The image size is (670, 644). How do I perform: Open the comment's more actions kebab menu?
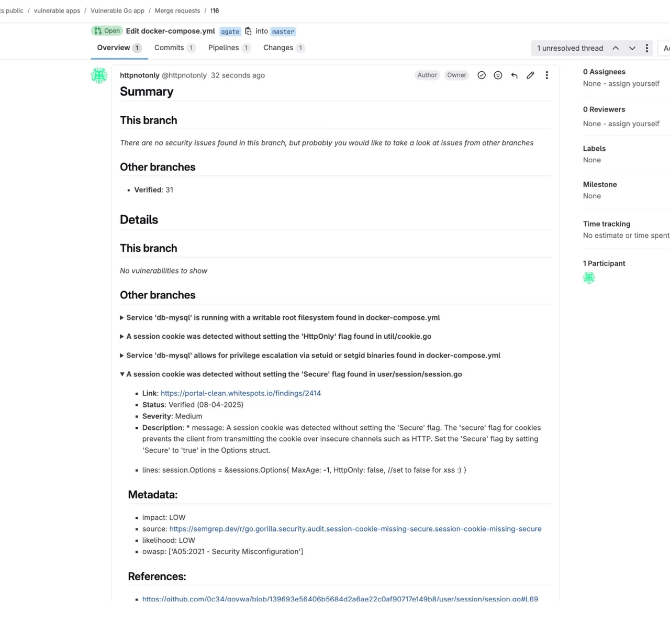[x=546, y=75]
